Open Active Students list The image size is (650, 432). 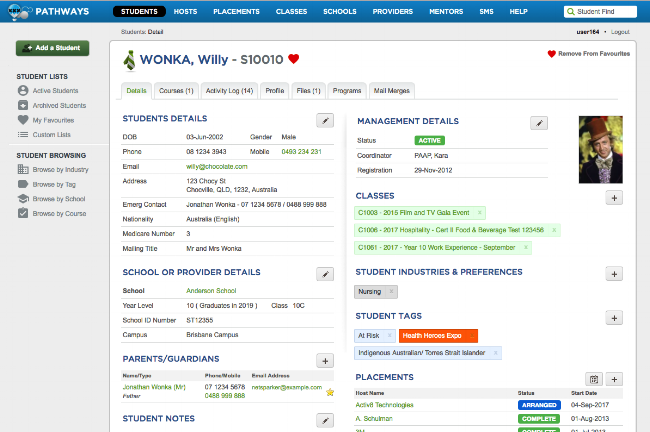(x=48, y=90)
